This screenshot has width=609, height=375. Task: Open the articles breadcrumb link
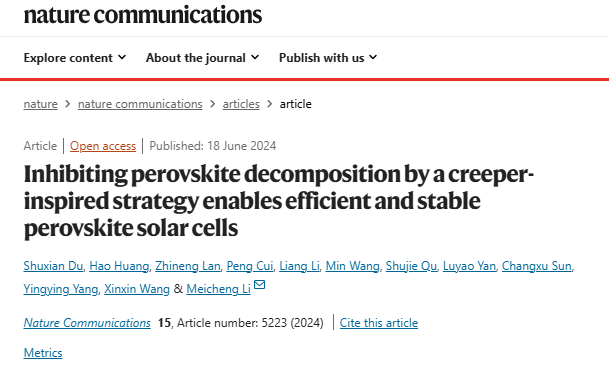[x=241, y=104]
